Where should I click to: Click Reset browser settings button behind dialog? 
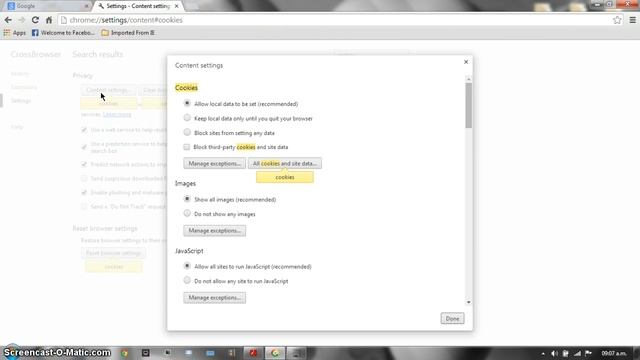pyautogui.click(x=113, y=253)
